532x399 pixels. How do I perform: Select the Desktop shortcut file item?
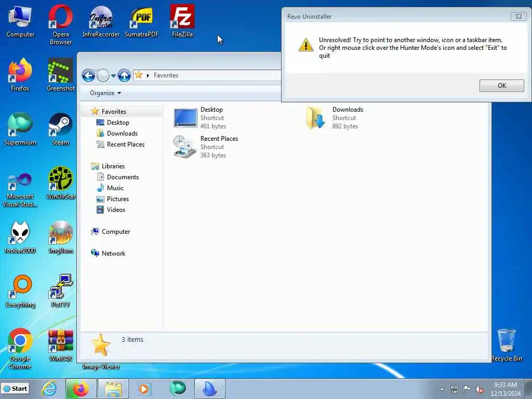tap(200, 118)
